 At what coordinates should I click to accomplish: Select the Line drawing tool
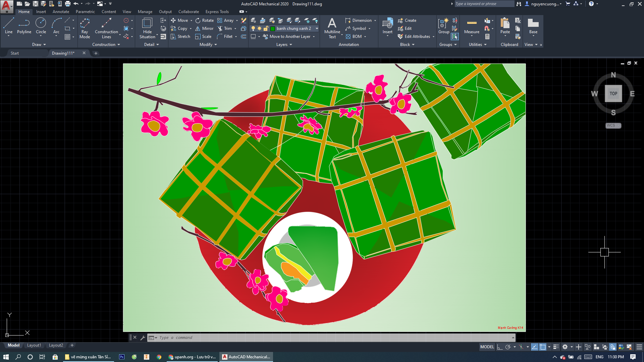(9, 26)
